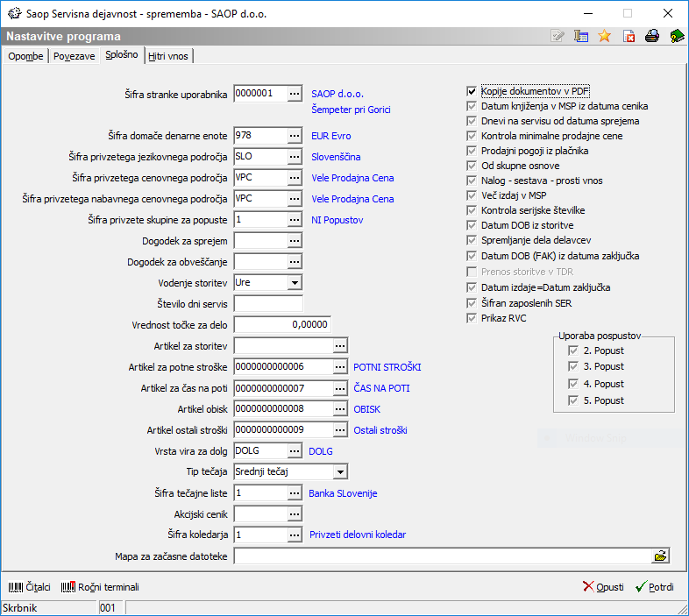Click the POTNI STROŠKI blue label
Image resolution: width=689 pixels, height=616 pixels.
pyautogui.click(x=387, y=367)
